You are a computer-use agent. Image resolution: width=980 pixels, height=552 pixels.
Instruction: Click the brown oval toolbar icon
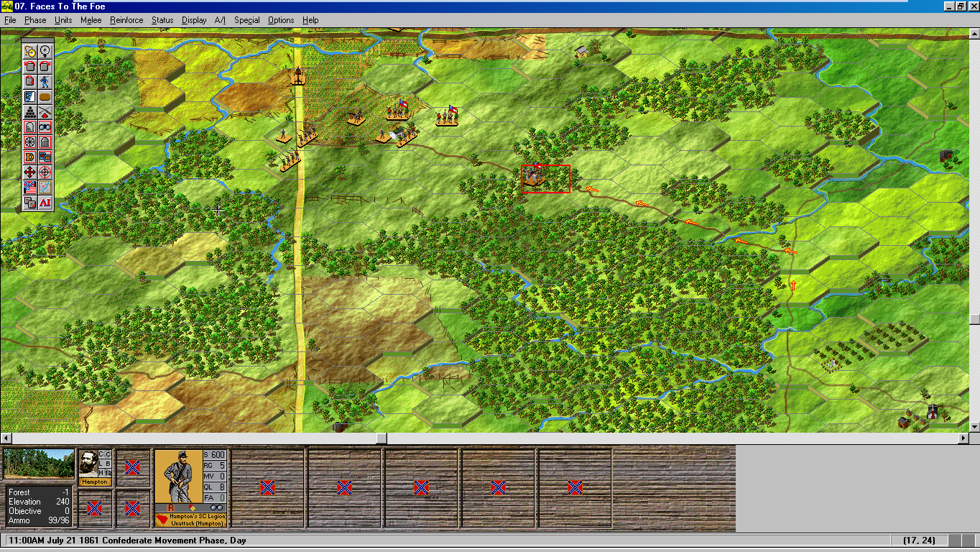(x=45, y=96)
